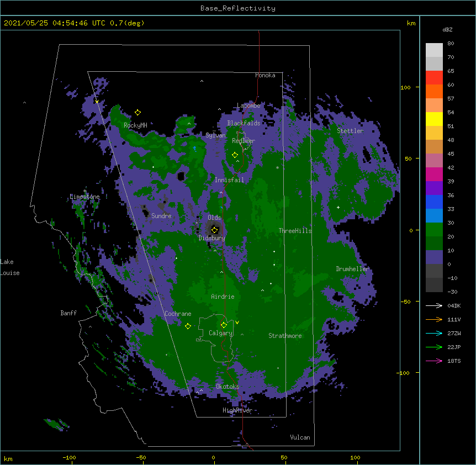Click the white 04DK arrow in legend

tap(434, 305)
